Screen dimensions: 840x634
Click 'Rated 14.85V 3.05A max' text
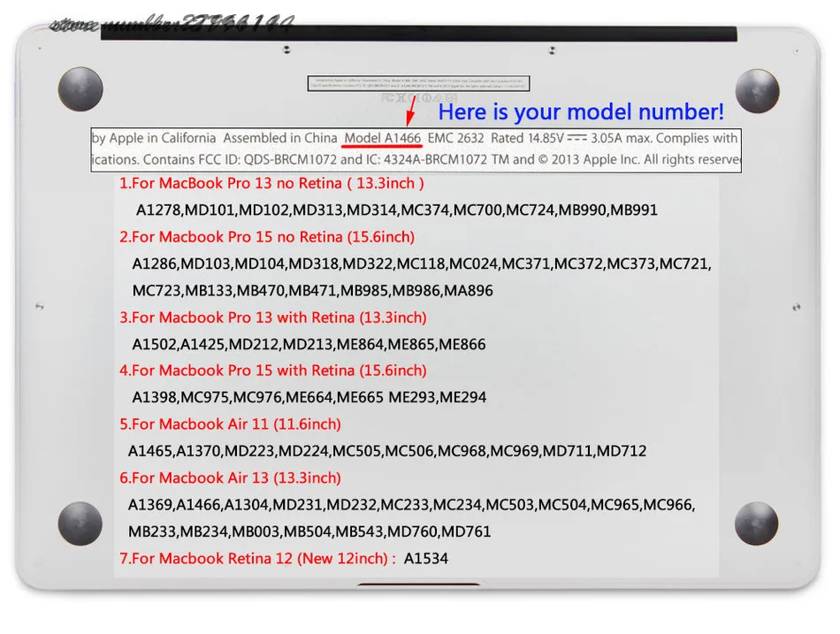point(571,138)
